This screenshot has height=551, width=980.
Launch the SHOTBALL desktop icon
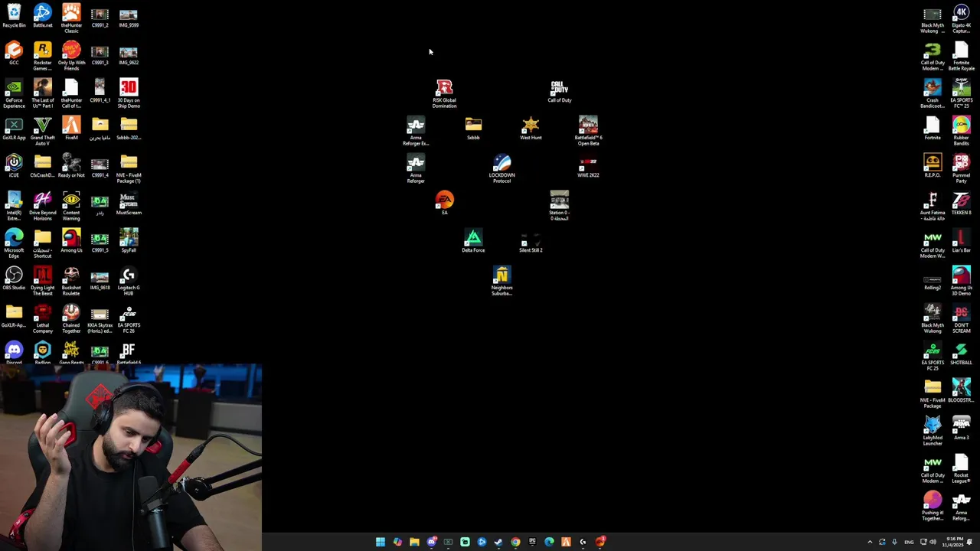[x=961, y=354]
